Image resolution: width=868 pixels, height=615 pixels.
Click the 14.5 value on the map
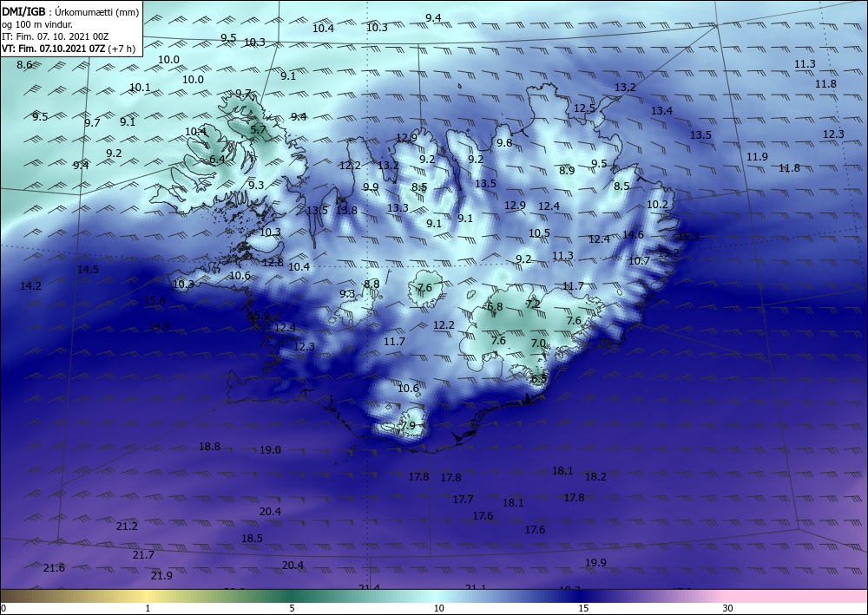pos(88,270)
